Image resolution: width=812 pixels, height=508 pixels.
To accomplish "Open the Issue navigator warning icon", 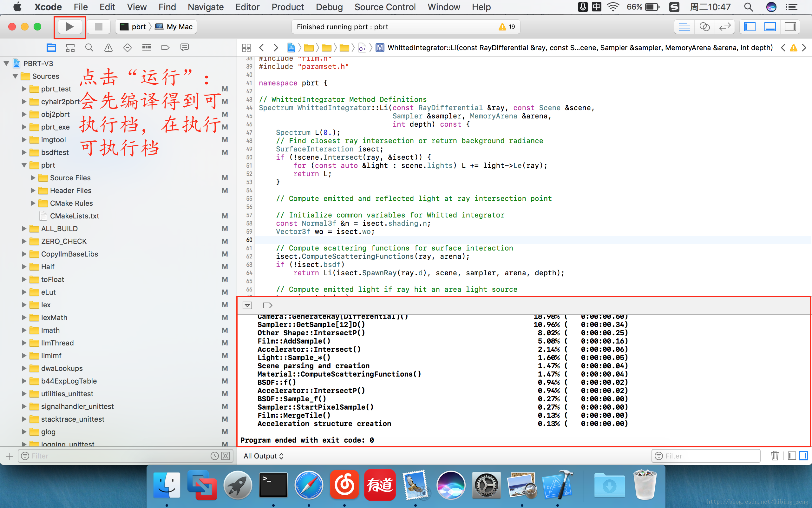I will pos(108,48).
